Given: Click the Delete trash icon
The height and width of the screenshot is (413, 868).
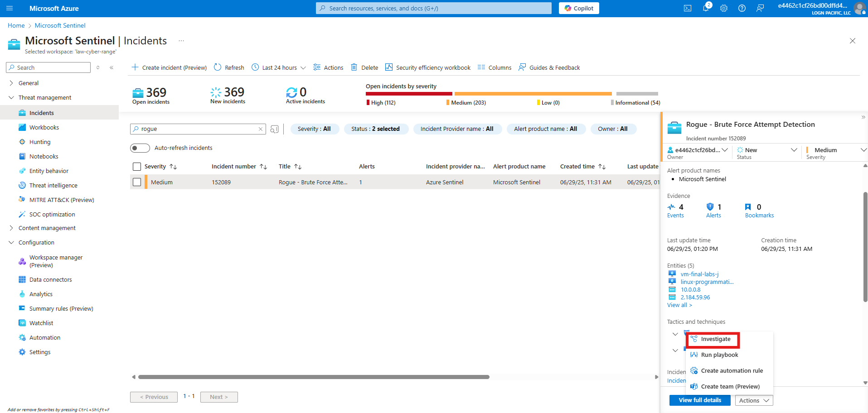Looking at the screenshot, I should [354, 67].
